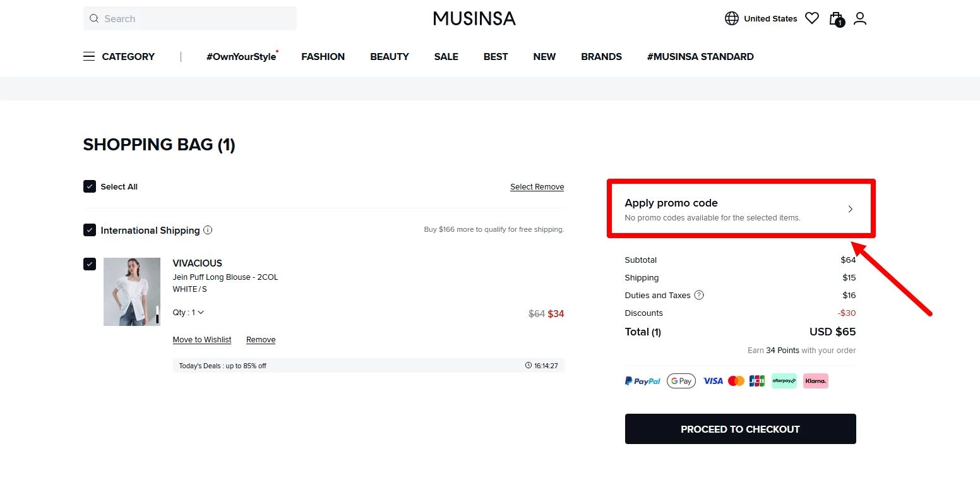
Task: Click the Select Remove link
Action: pos(537,186)
